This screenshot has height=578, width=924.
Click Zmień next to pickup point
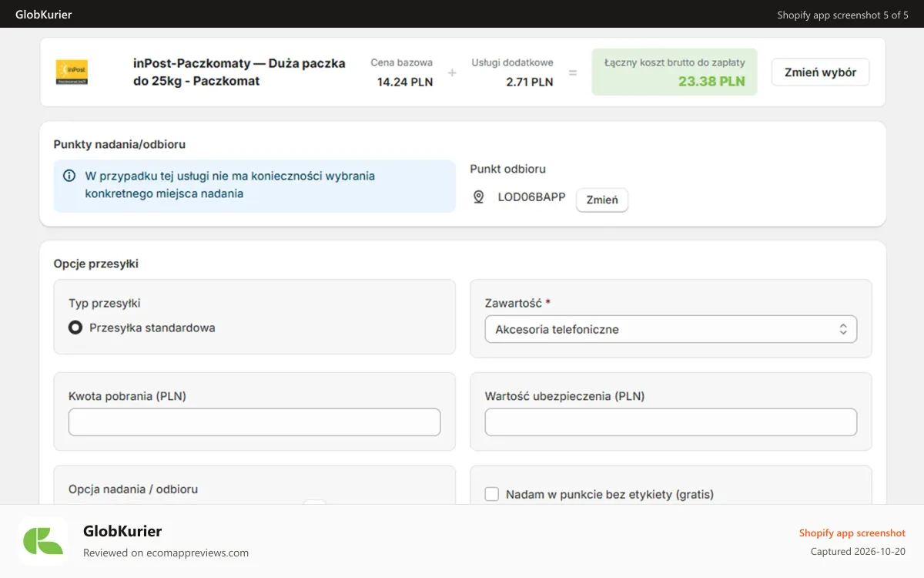click(x=602, y=200)
